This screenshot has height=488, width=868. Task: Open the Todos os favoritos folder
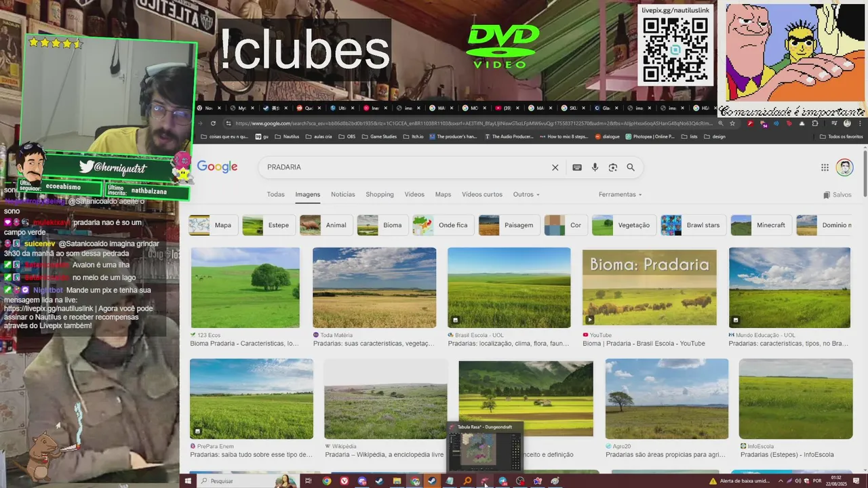coord(841,136)
